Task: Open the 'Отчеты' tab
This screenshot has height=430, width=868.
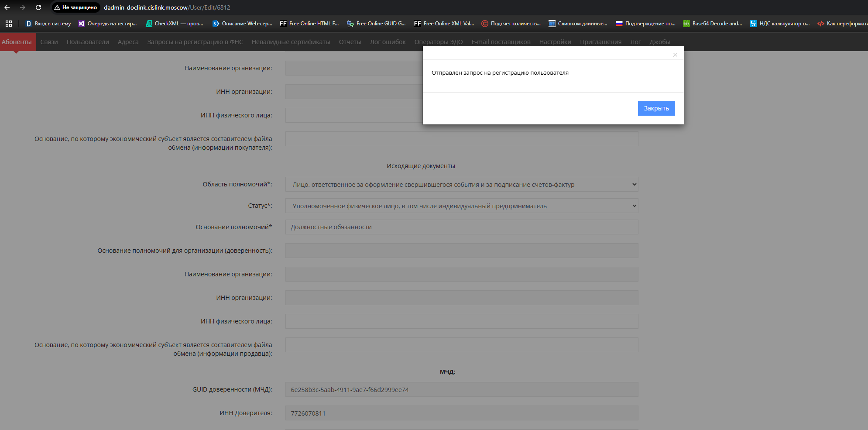Action: click(x=350, y=42)
